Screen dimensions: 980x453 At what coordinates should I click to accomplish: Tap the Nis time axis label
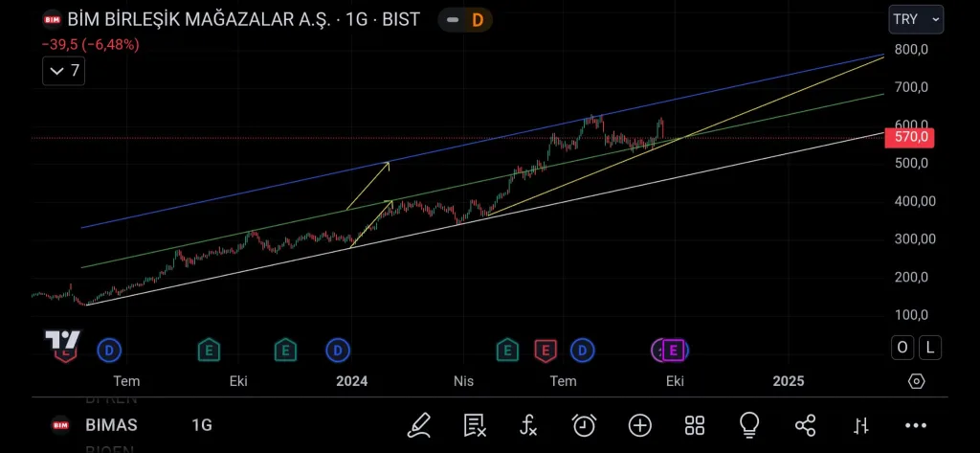(x=464, y=381)
